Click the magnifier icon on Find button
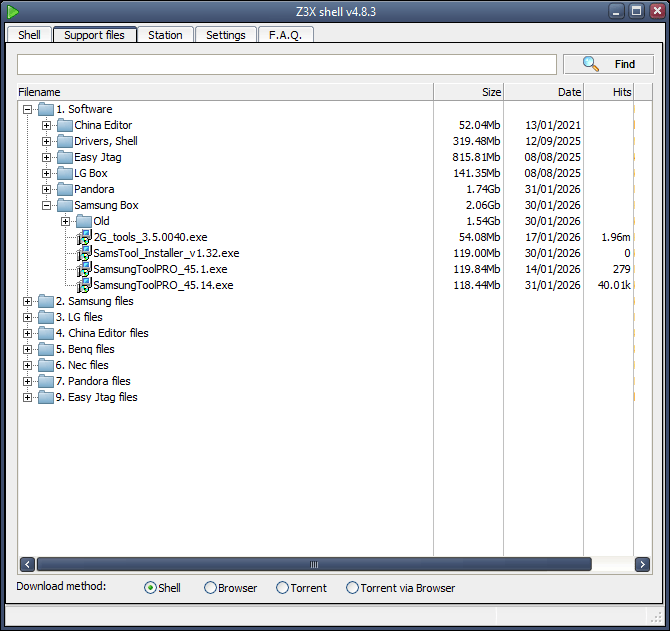 (x=591, y=64)
